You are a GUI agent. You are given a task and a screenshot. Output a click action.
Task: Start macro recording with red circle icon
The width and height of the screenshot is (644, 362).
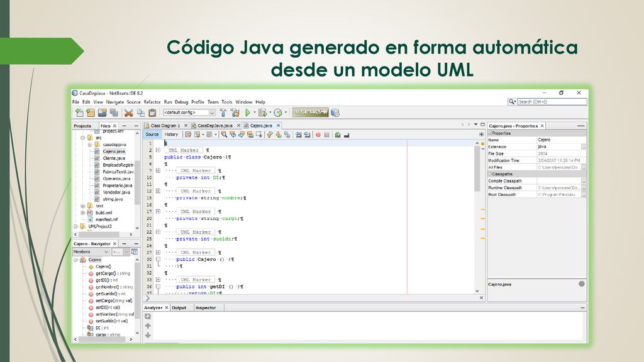pyautogui.click(x=318, y=134)
